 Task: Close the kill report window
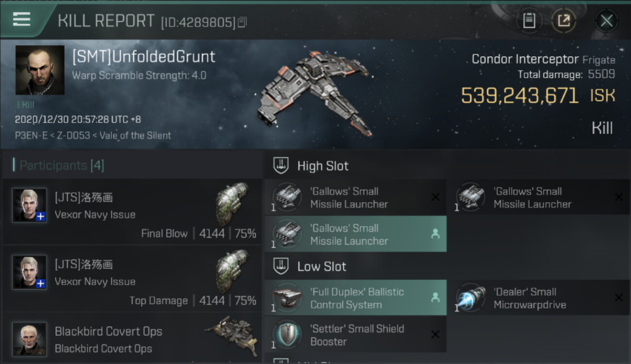point(606,21)
